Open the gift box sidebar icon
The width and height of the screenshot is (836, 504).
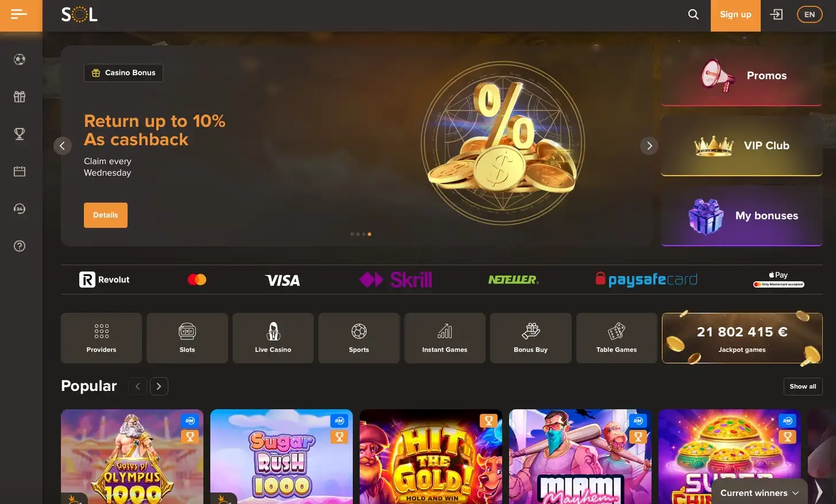point(20,96)
